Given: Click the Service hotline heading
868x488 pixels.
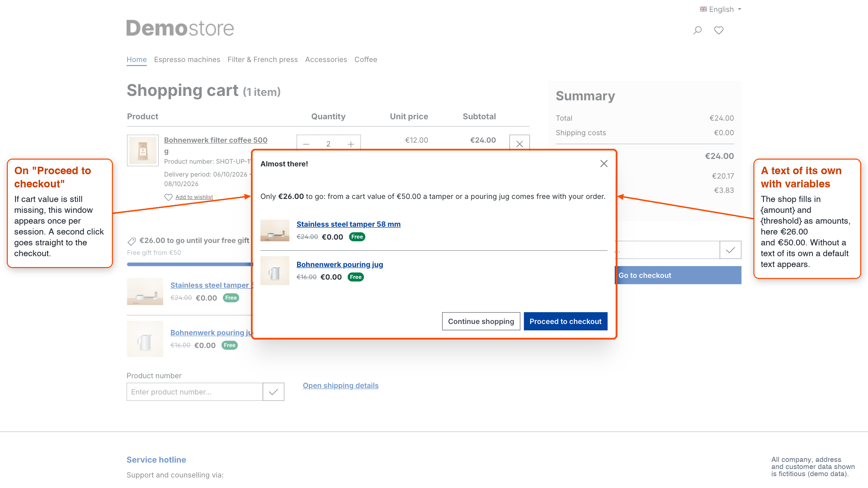Looking at the screenshot, I should (x=156, y=460).
